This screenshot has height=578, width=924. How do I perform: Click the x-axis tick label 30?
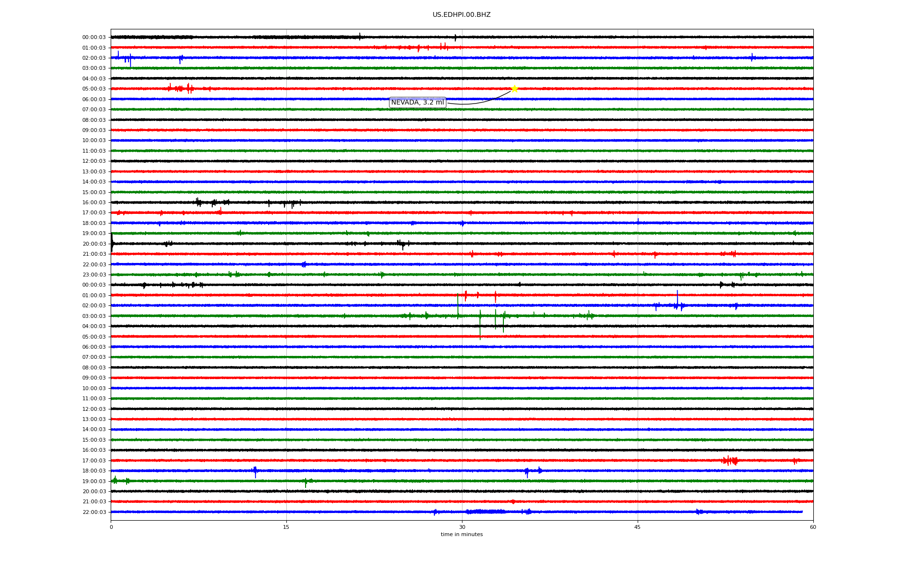point(462,527)
